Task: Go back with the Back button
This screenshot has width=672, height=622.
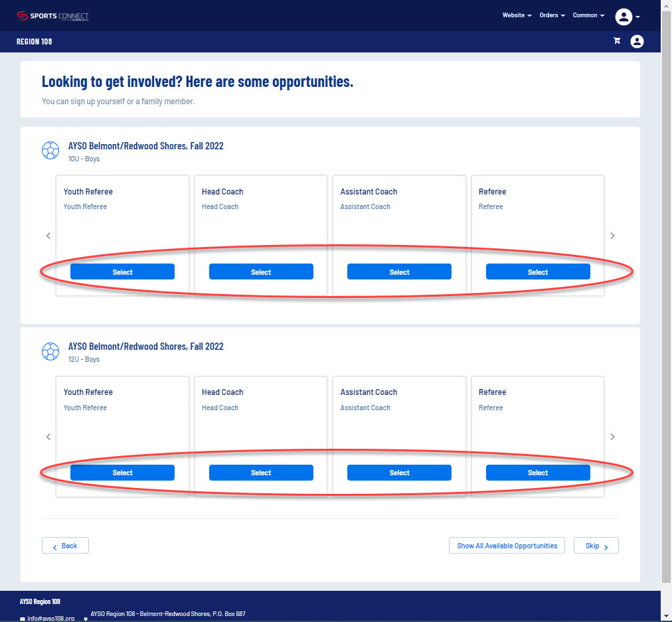Action: [65, 545]
